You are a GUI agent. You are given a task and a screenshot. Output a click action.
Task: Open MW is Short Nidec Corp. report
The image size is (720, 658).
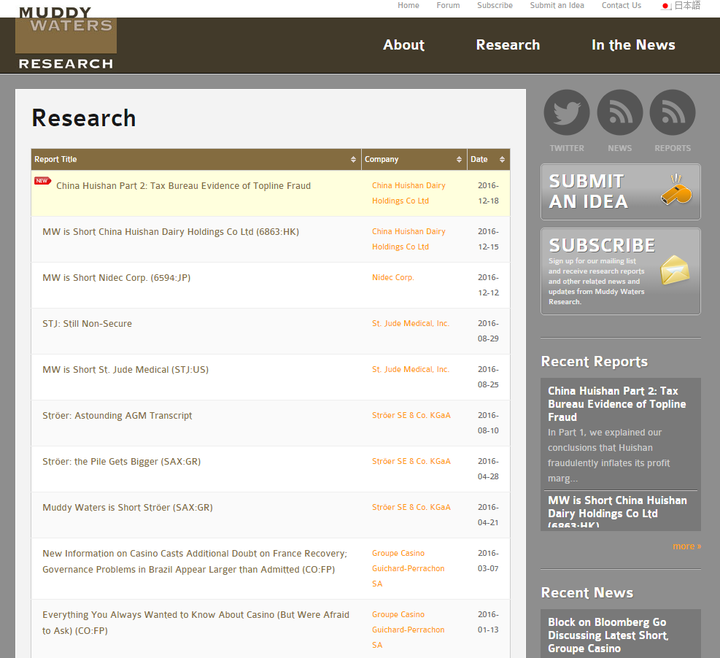(x=116, y=277)
